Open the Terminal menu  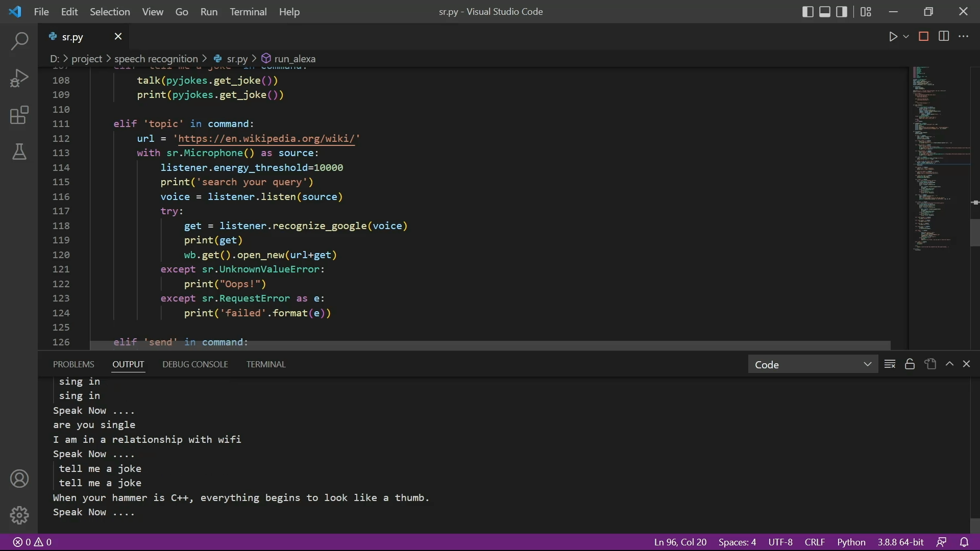[x=248, y=12]
